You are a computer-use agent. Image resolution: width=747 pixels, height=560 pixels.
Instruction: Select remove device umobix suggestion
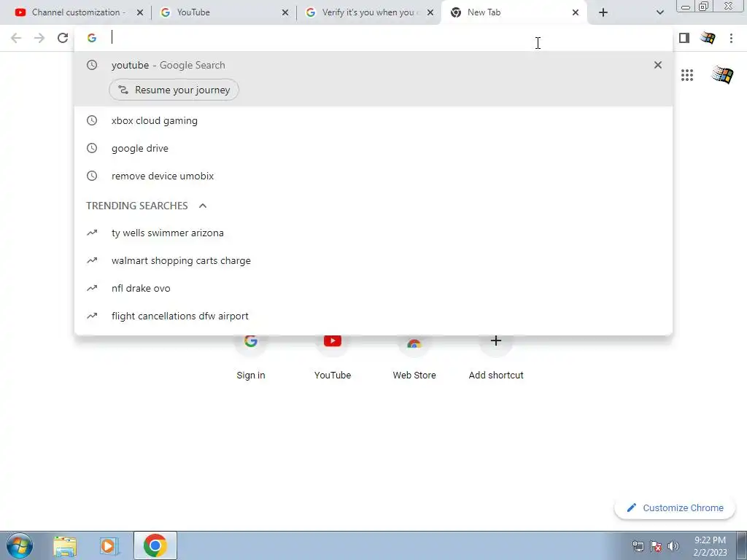tap(373, 176)
